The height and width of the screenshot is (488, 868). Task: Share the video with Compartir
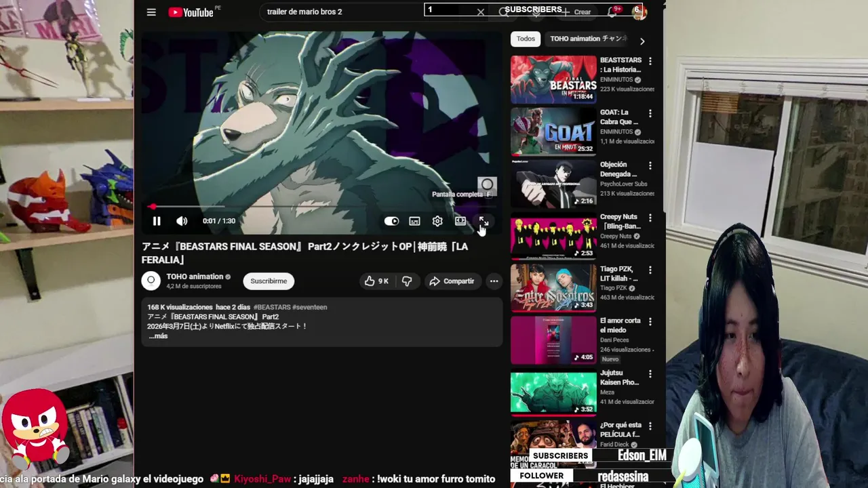click(452, 281)
